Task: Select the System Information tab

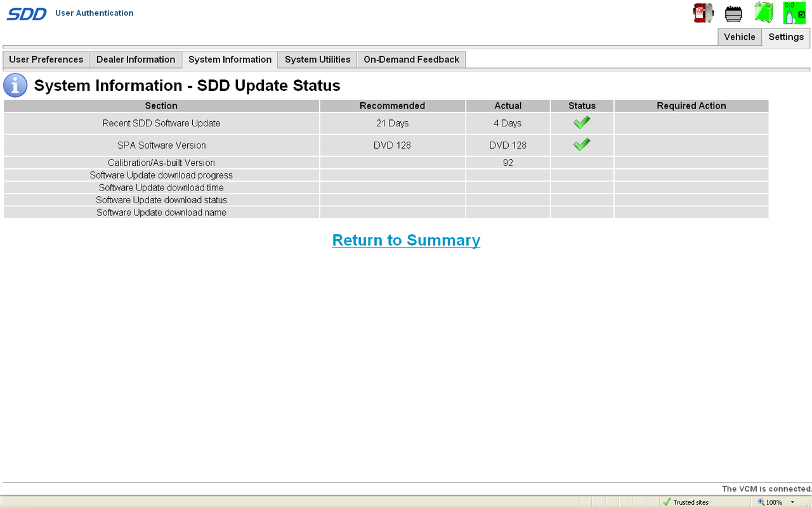Action: [x=230, y=60]
